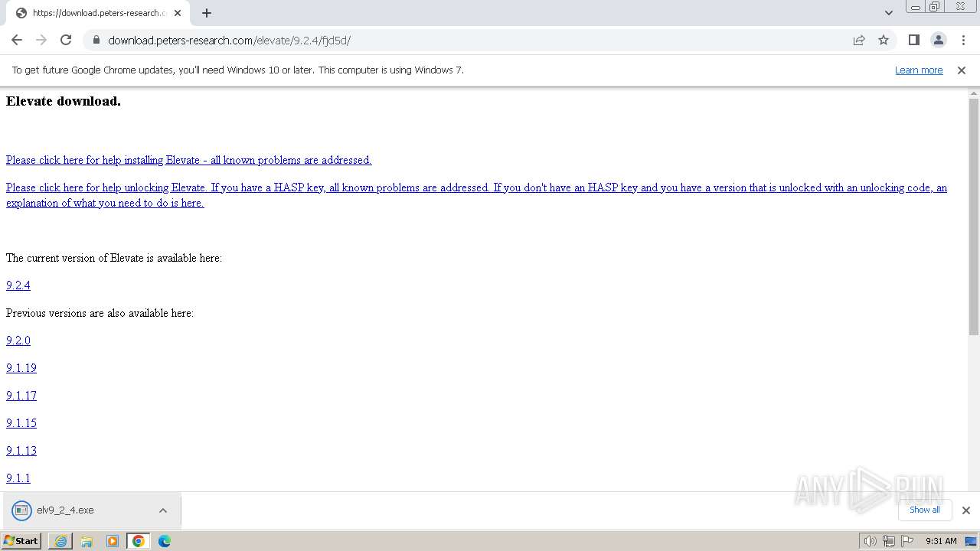Screen dimensions: 980x551
Task: Open previous version 9.1.19 link
Action: tap(21, 368)
